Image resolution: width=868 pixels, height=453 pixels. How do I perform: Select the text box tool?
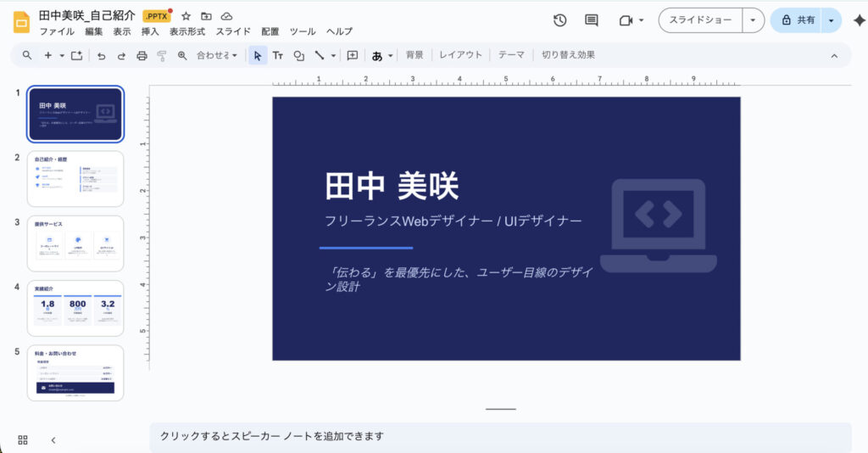tap(278, 55)
